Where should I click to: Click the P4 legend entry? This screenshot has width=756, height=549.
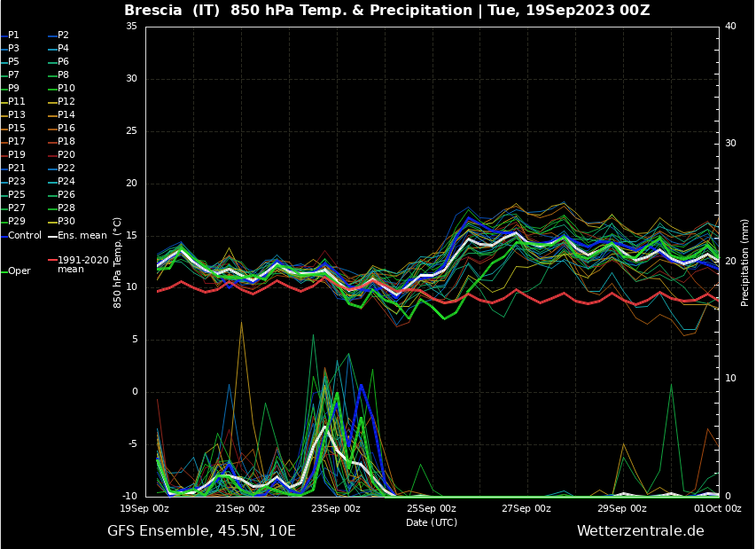(x=58, y=48)
